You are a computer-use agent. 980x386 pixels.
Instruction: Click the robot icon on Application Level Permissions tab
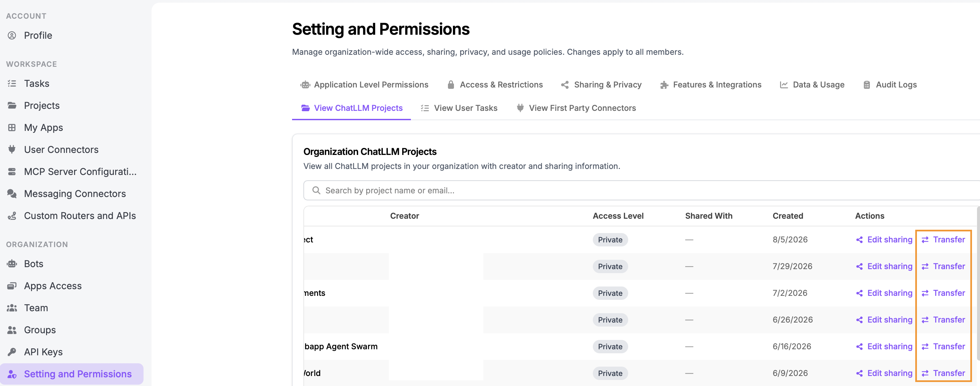point(305,84)
